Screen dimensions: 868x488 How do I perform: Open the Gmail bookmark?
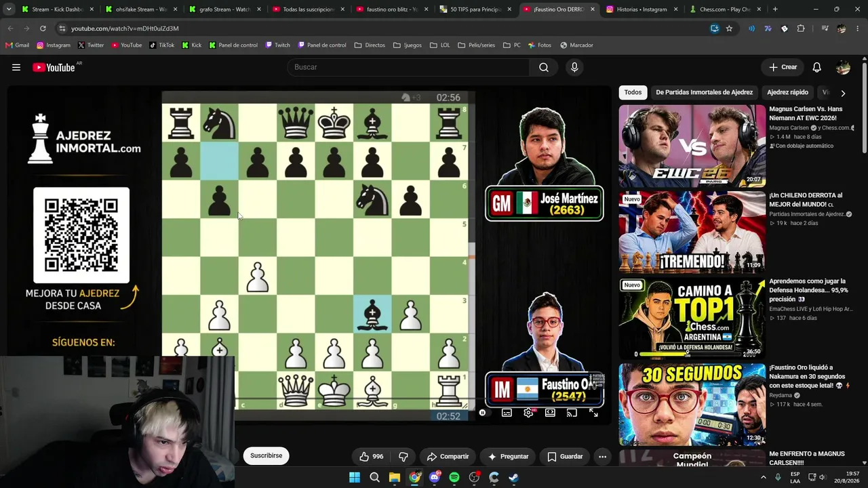(x=17, y=45)
